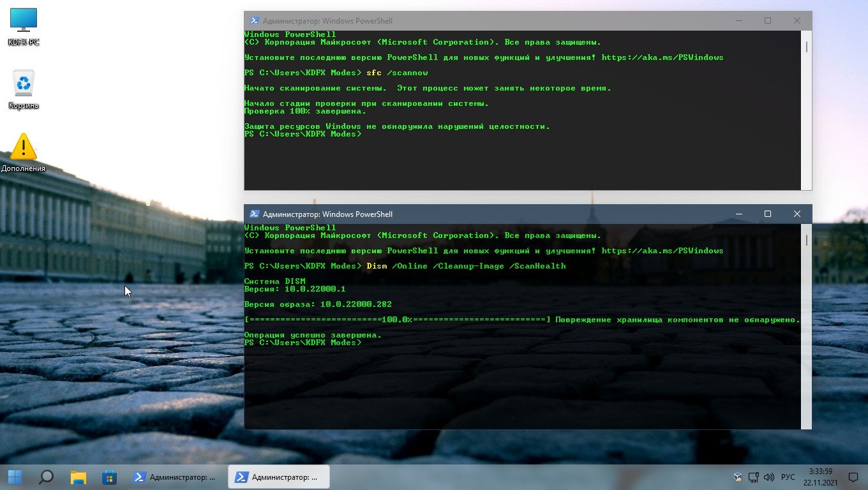The width and height of the screenshot is (868, 490).
Task: Open taskbar Search magnifier
Action: 47,477
